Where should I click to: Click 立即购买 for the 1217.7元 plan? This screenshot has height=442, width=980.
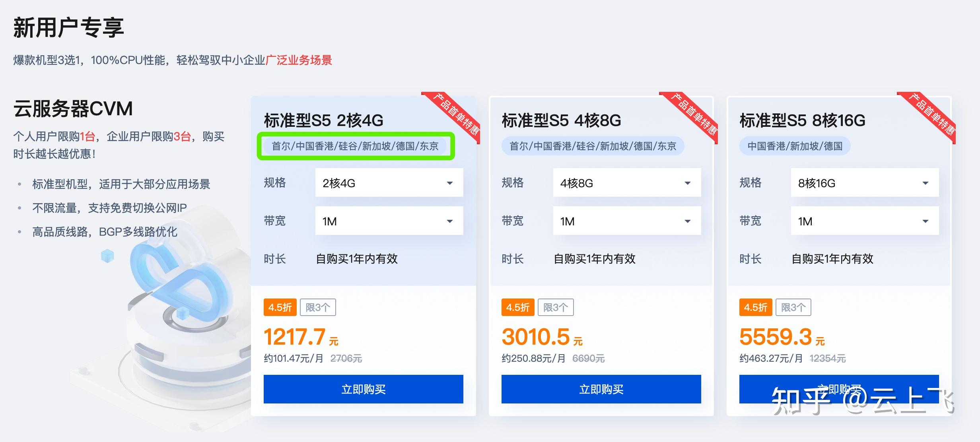click(x=363, y=389)
